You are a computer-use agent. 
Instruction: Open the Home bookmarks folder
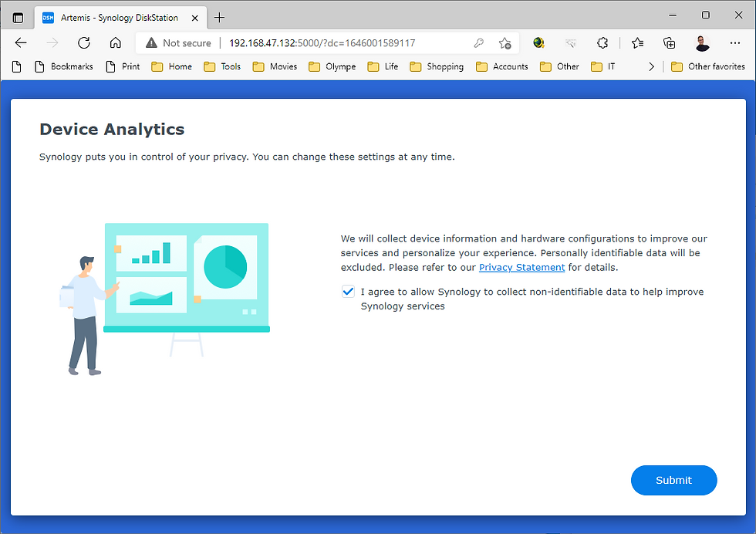(171, 66)
